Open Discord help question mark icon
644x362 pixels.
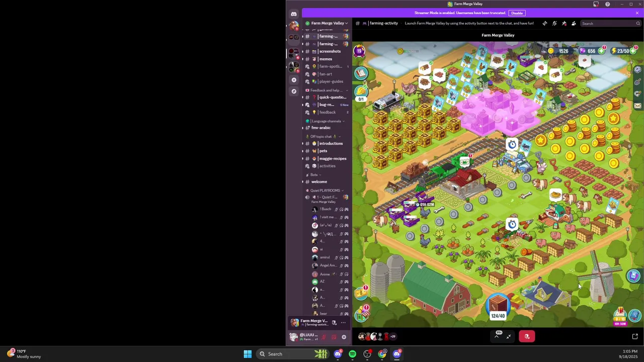pos(607,4)
